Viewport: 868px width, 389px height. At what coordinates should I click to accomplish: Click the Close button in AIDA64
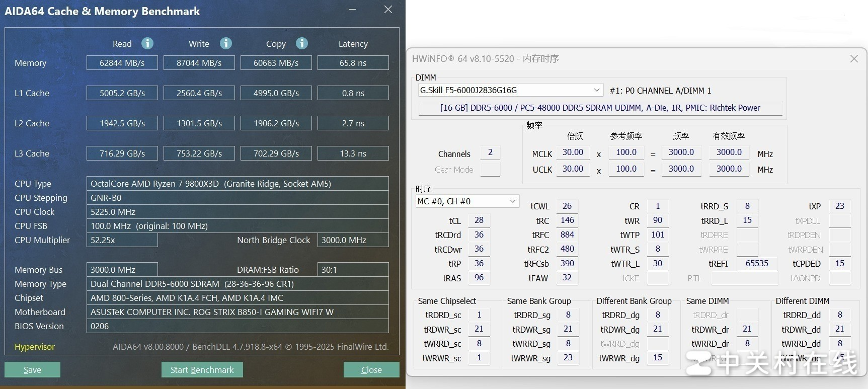coord(371,370)
